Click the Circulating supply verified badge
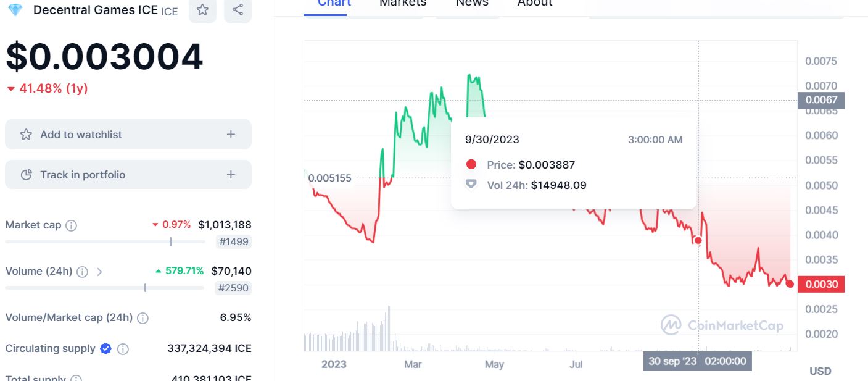Viewport: 868px width, 381px height. (105, 349)
